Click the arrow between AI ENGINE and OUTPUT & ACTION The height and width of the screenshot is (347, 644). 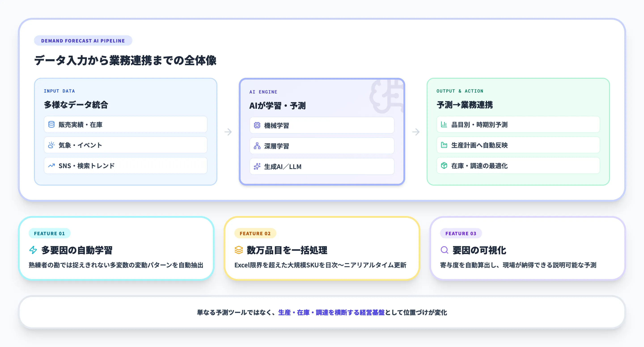pos(416,132)
